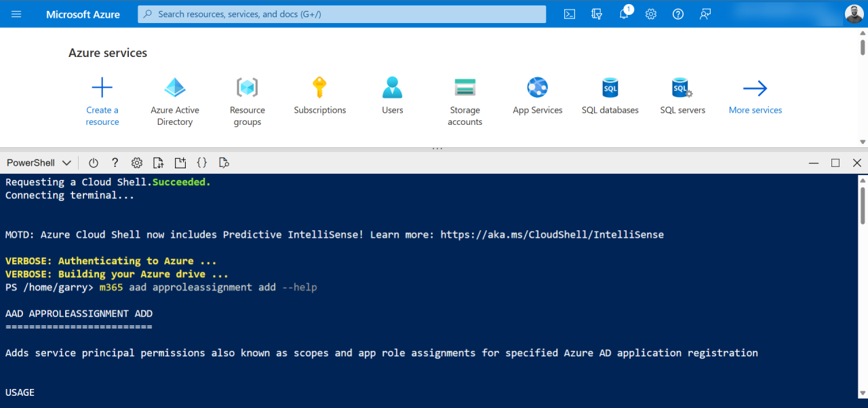Click the Cloud Shell pane resize handle dots
This screenshot has width=868, height=408.
click(x=437, y=148)
